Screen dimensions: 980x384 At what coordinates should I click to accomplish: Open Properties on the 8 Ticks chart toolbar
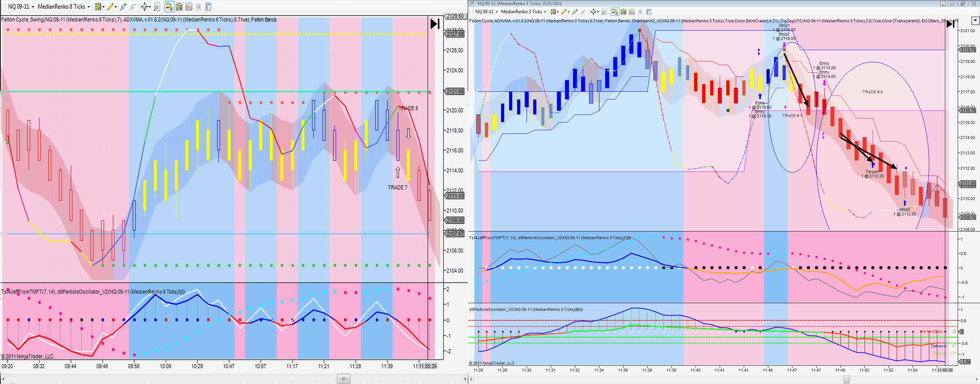(208, 7)
